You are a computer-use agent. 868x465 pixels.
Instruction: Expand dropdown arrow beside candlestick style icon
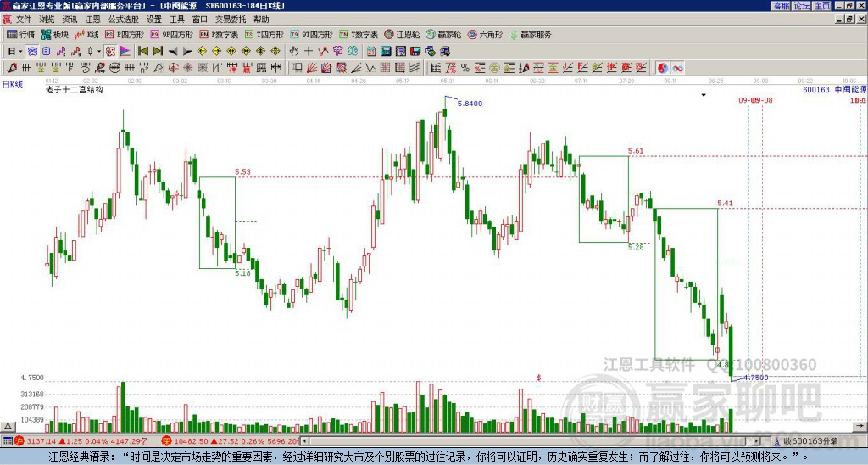(x=99, y=52)
